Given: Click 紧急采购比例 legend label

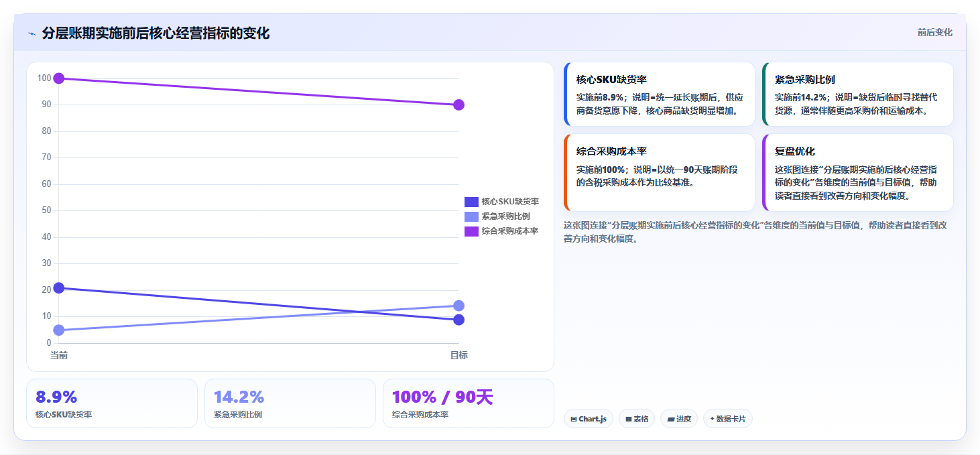Looking at the screenshot, I should pyautogui.click(x=505, y=216).
